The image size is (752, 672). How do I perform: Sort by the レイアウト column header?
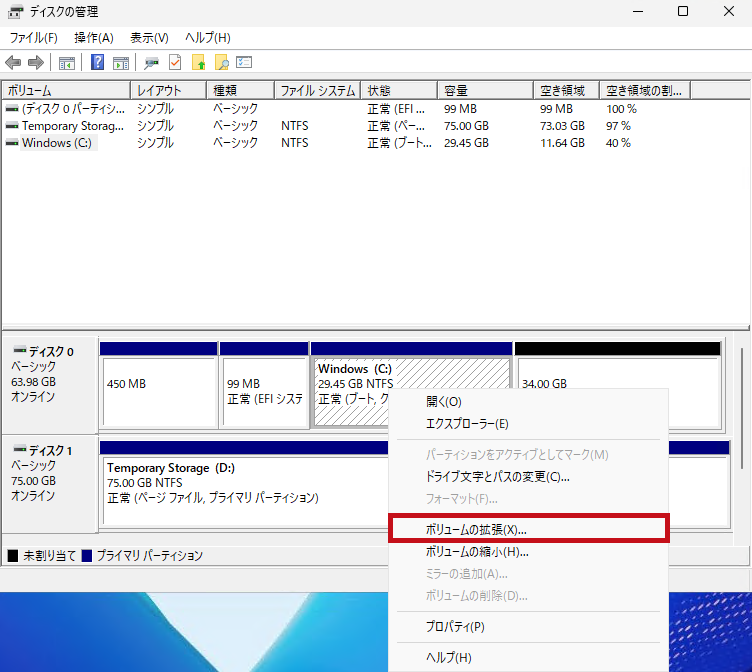(x=169, y=90)
